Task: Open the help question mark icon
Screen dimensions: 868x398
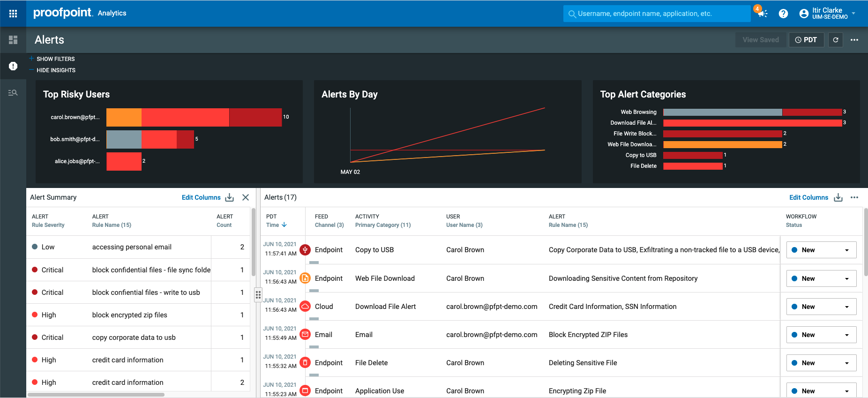Action: point(783,14)
